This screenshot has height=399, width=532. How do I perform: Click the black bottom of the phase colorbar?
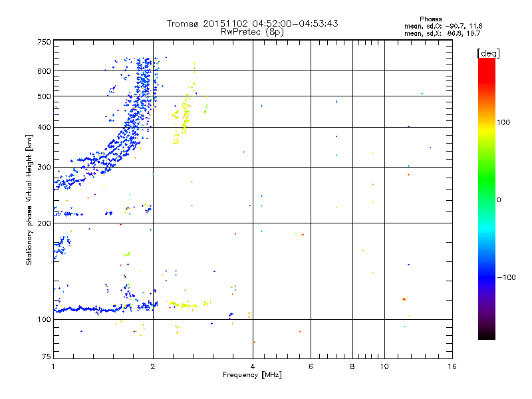[487, 335]
